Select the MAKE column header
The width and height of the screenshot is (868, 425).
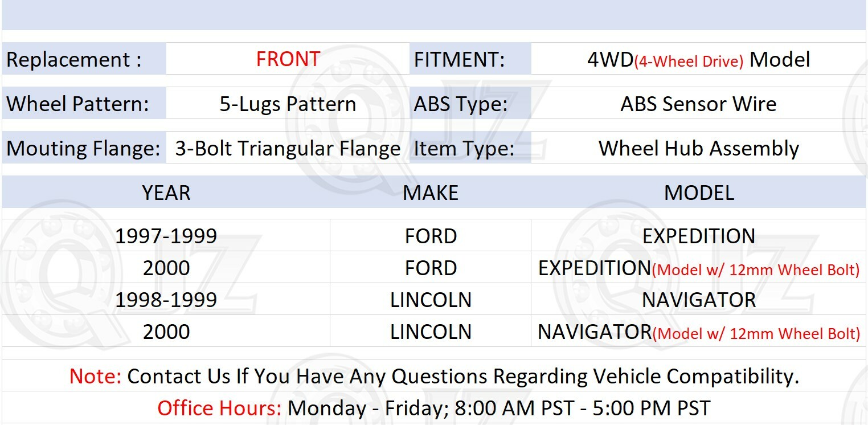point(431,193)
